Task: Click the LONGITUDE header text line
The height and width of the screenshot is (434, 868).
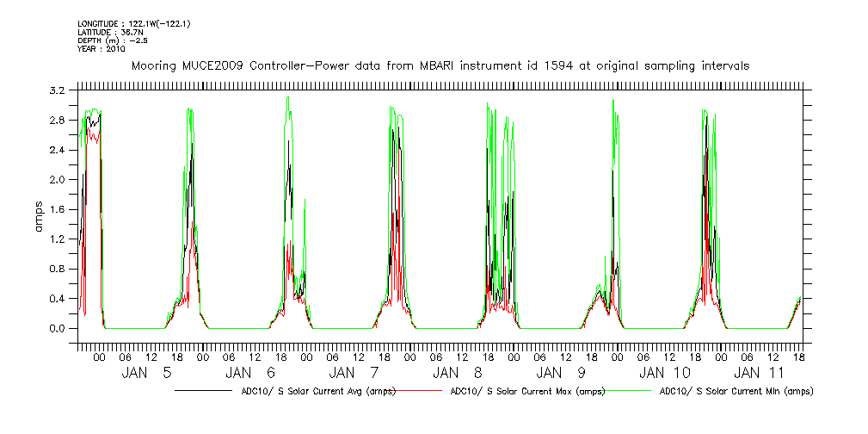Action: [x=133, y=23]
